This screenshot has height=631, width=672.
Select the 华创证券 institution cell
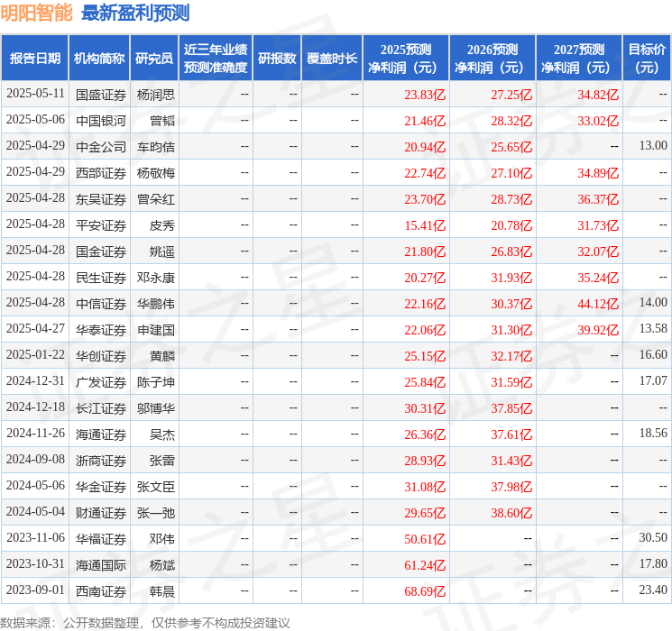(101, 356)
